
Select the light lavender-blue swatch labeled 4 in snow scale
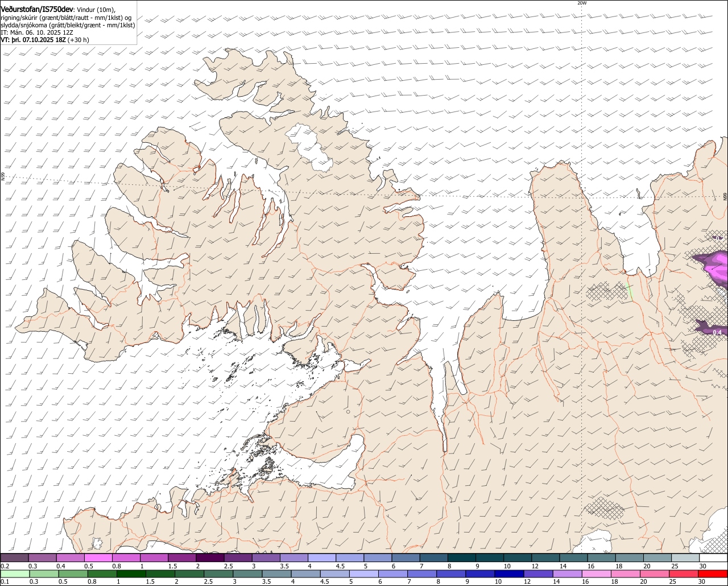click(x=322, y=558)
